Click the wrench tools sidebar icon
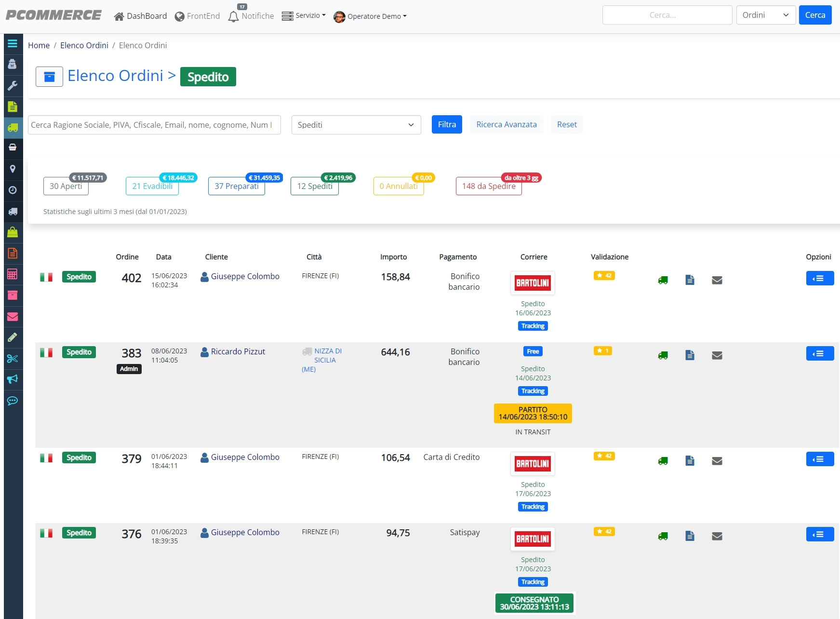 tap(13, 85)
